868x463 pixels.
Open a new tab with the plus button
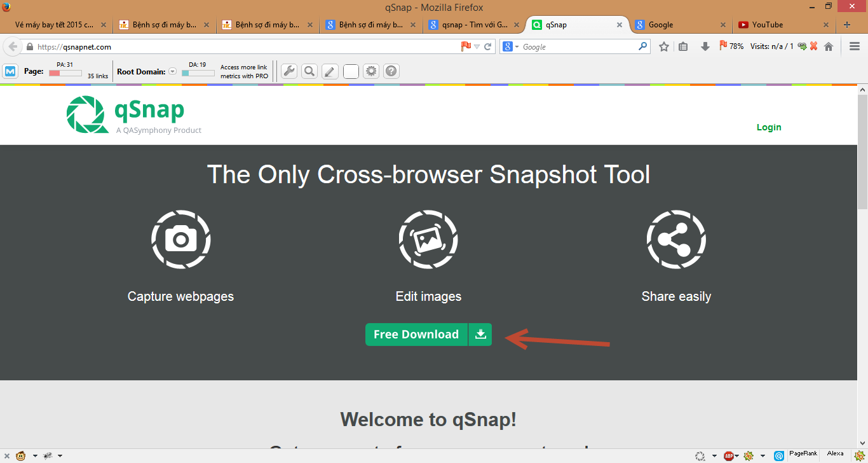pos(846,25)
